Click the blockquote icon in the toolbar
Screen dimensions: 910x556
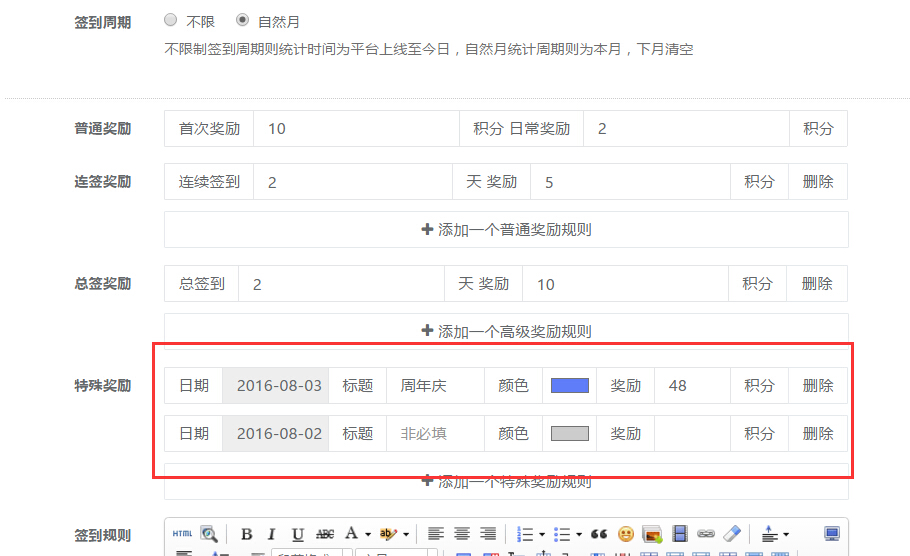600,534
